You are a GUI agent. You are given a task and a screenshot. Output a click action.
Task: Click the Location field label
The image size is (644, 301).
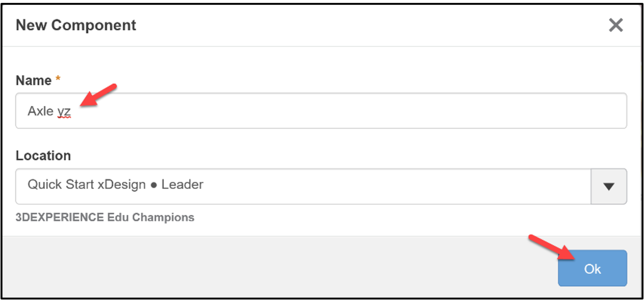pos(43,155)
